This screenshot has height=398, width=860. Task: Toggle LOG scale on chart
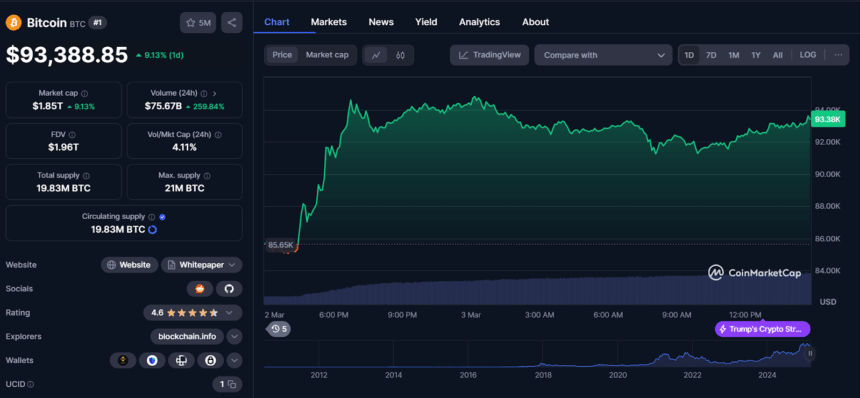point(807,55)
